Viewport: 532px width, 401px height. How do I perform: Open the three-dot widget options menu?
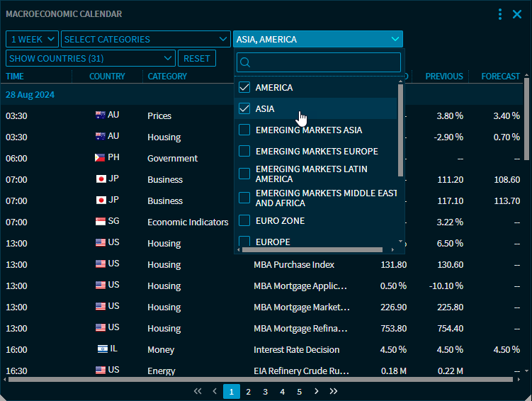(500, 14)
